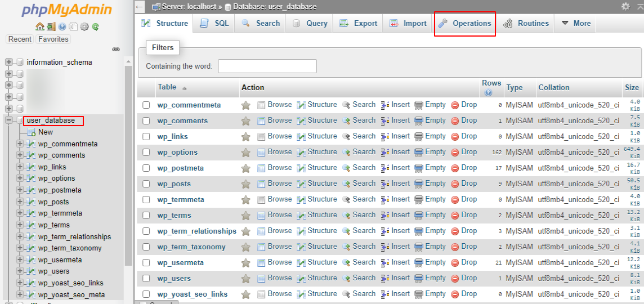The height and width of the screenshot is (304, 644).
Task: Click the log out door icon
Action: pos(51,26)
